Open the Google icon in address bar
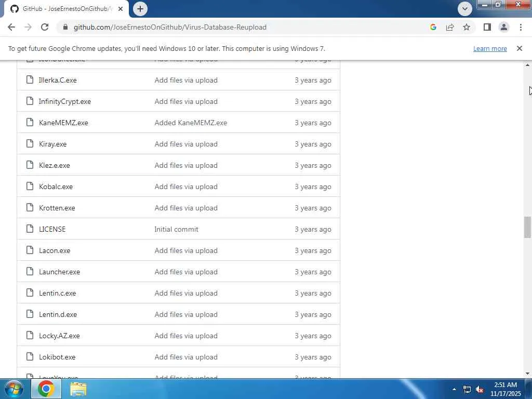The height and width of the screenshot is (399, 532). click(433, 27)
